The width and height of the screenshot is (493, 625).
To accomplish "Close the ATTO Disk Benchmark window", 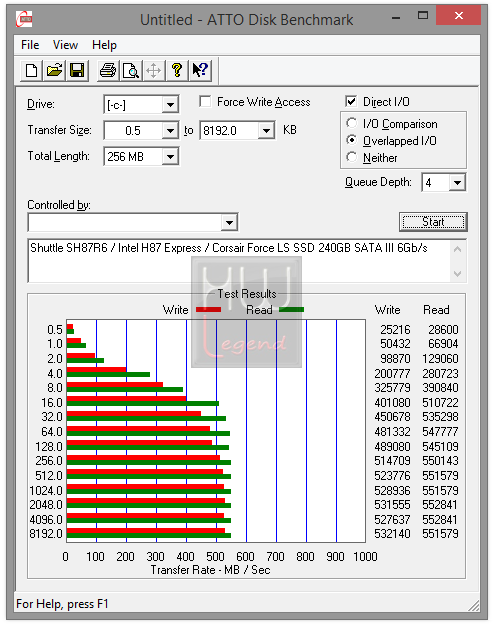I will (458, 16).
